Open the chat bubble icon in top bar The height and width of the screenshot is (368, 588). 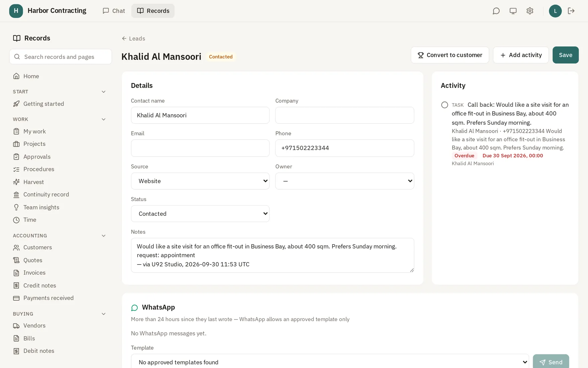tap(496, 11)
